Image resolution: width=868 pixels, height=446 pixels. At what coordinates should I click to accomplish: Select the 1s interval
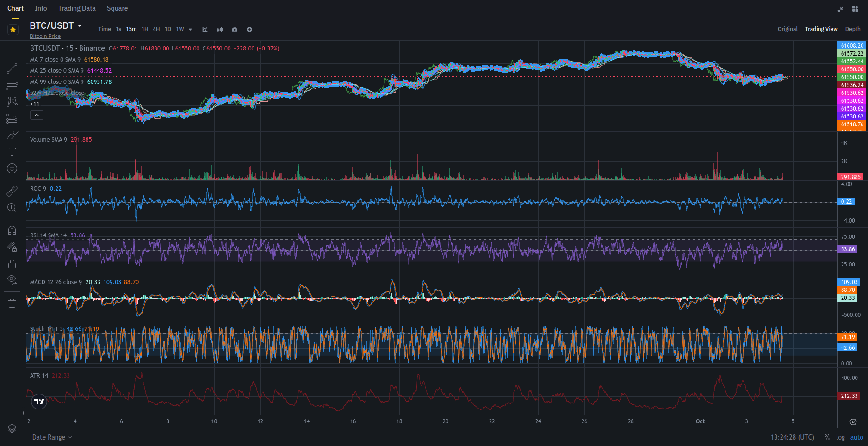(x=118, y=29)
